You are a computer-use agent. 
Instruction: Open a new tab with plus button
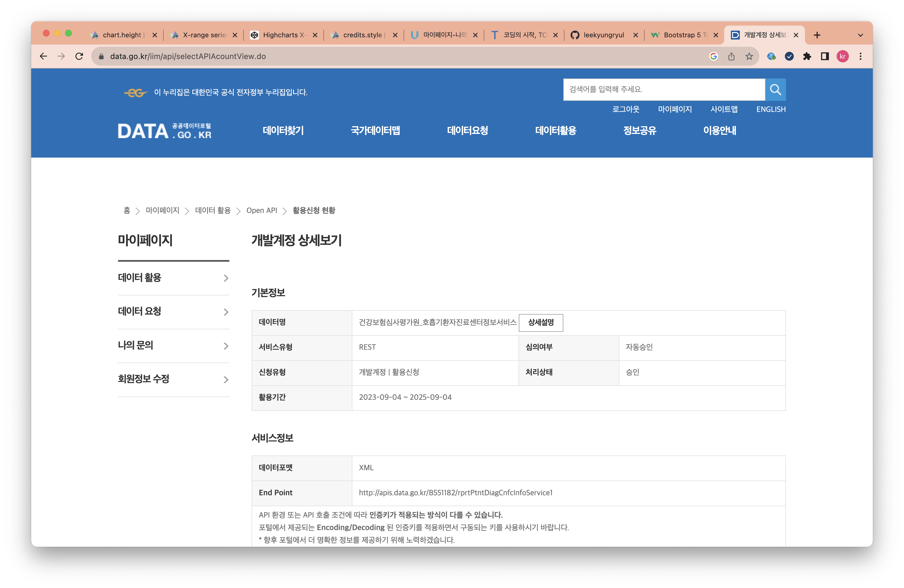pos(817,35)
